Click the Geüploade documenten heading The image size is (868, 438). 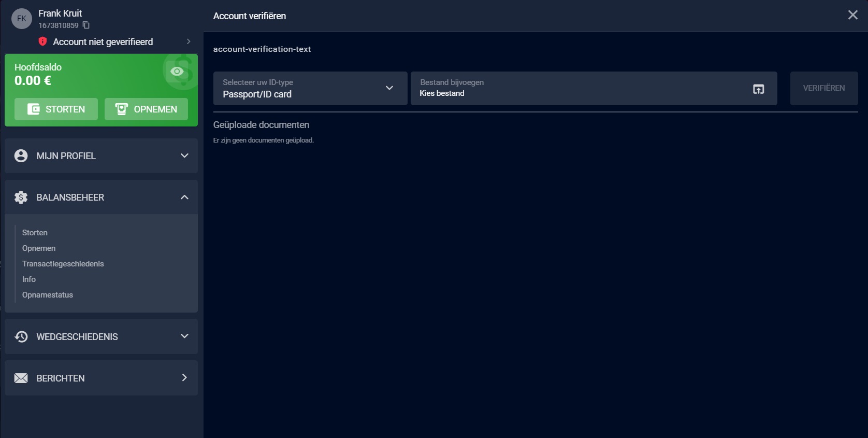[261, 125]
